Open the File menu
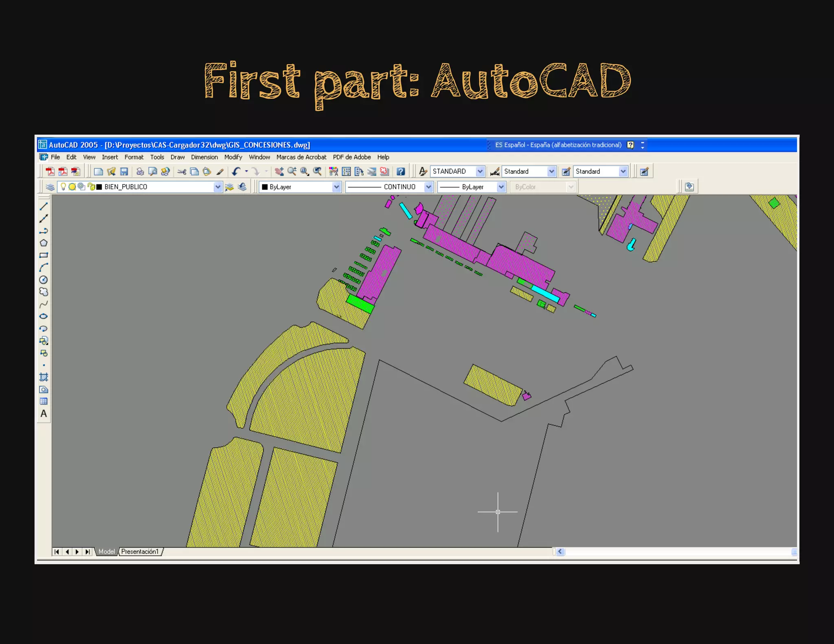 pos(55,157)
